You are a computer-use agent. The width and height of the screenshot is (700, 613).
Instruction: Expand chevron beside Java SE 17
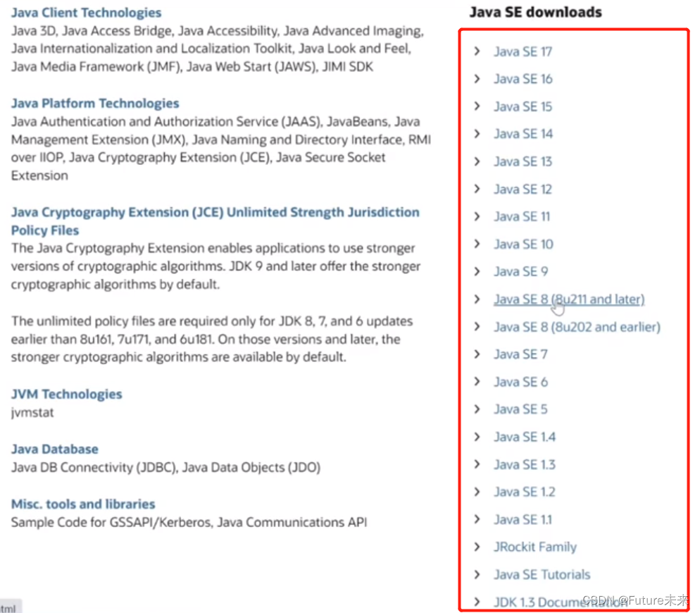(477, 51)
